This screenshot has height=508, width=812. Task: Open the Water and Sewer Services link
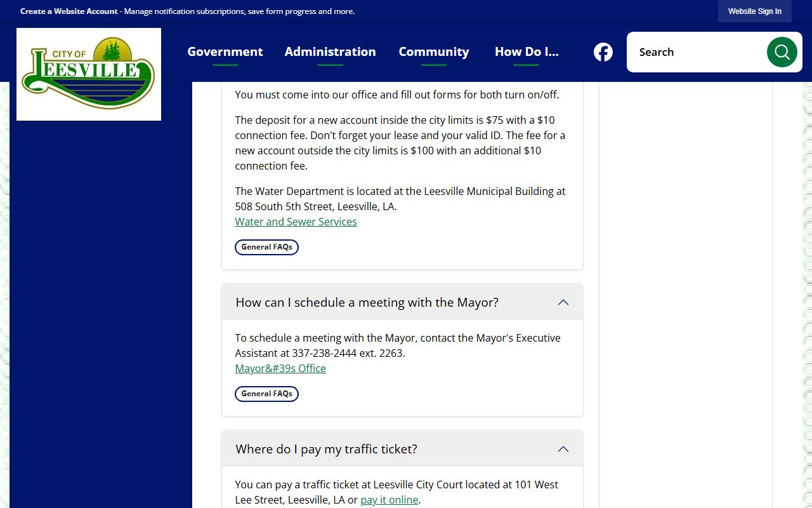point(296,222)
